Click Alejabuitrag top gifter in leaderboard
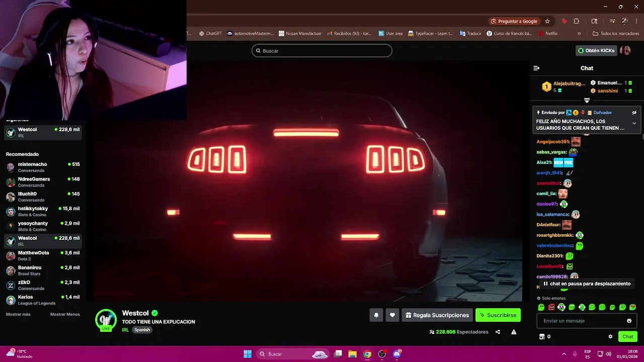Viewport: 644px width, 362px height. tap(569, 83)
